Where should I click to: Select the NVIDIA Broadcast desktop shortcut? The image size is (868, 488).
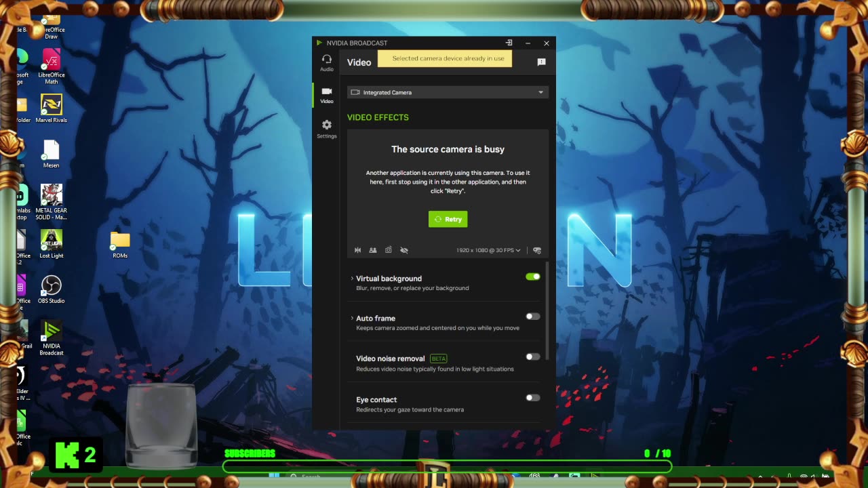pos(52,338)
